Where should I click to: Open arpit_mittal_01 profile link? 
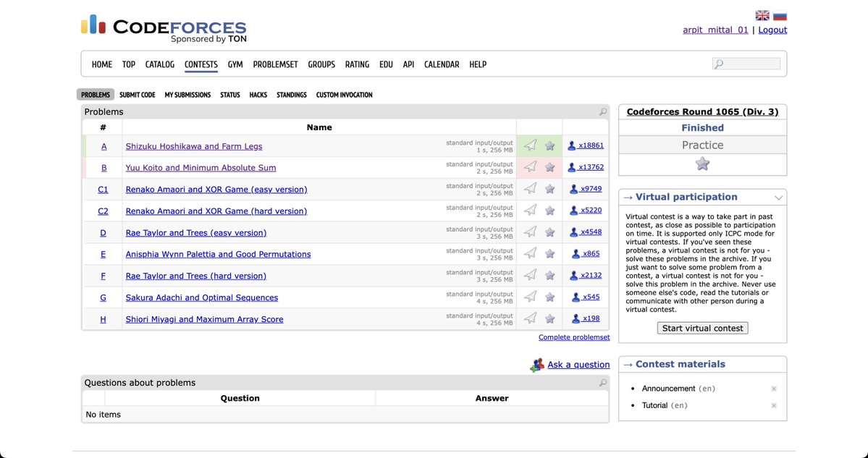click(715, 30)
